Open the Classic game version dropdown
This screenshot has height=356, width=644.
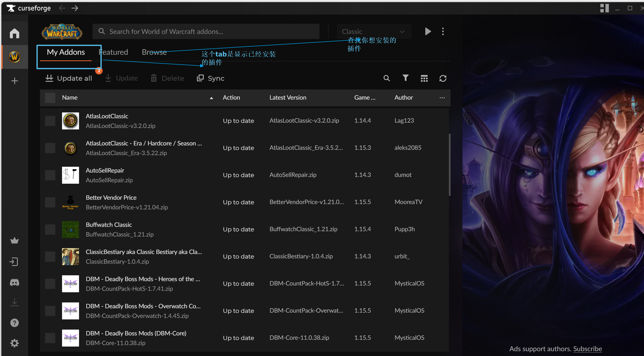pos(374,32)
